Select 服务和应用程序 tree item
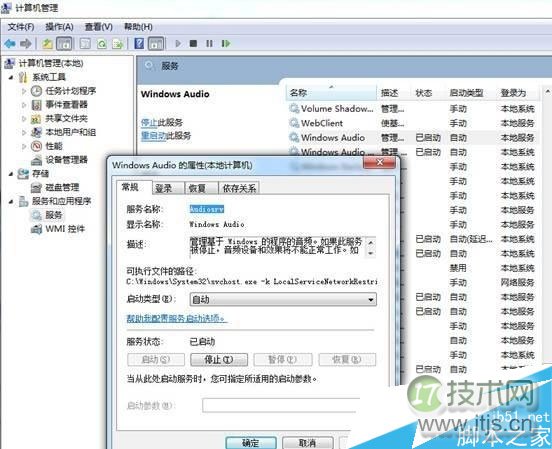 pyautogui.click(x=62, y=201)
